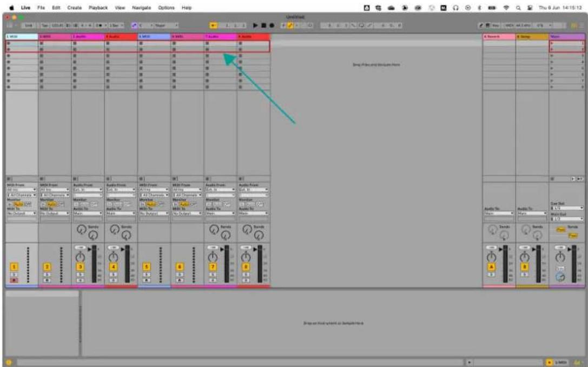Adjust the Pan knob on track 3
This screenshot has width=588, height=367.
80,257
